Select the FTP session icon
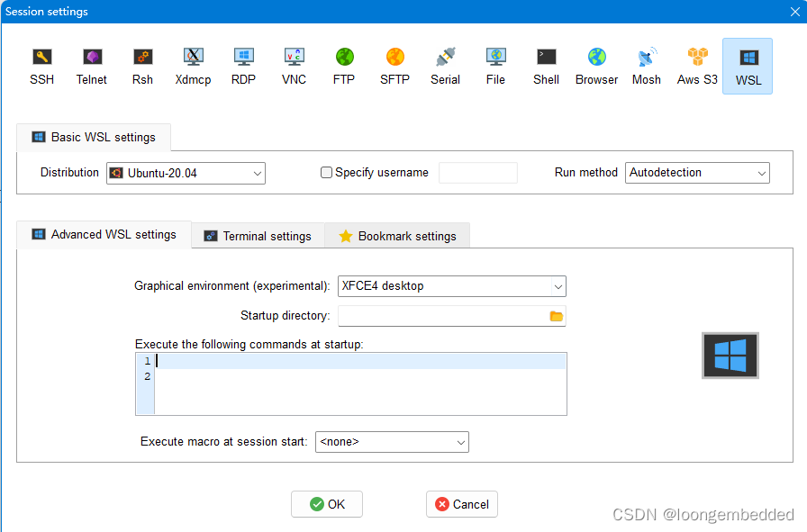This screenshot has width=807, height=532. pos(344,67)
